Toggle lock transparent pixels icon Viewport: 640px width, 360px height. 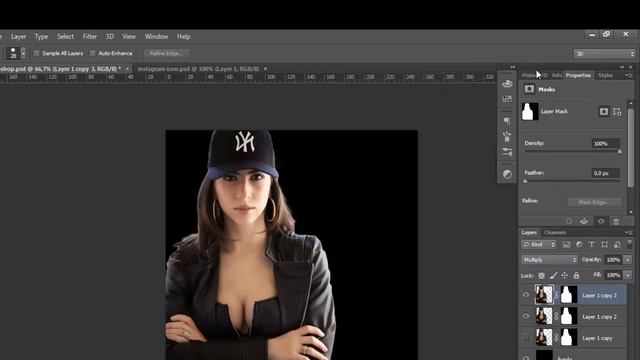coord(541,276)
